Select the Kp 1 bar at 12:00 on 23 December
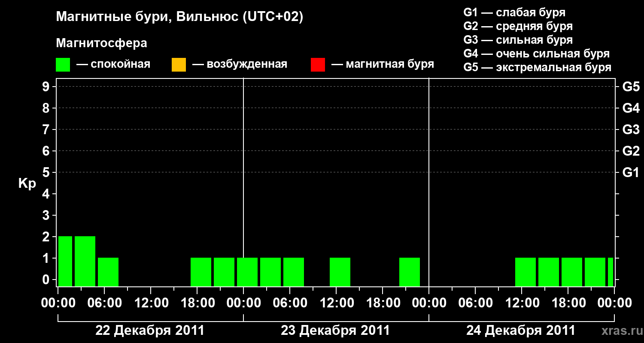Screen dimensions: 644x343 click(x=340, y=272)
